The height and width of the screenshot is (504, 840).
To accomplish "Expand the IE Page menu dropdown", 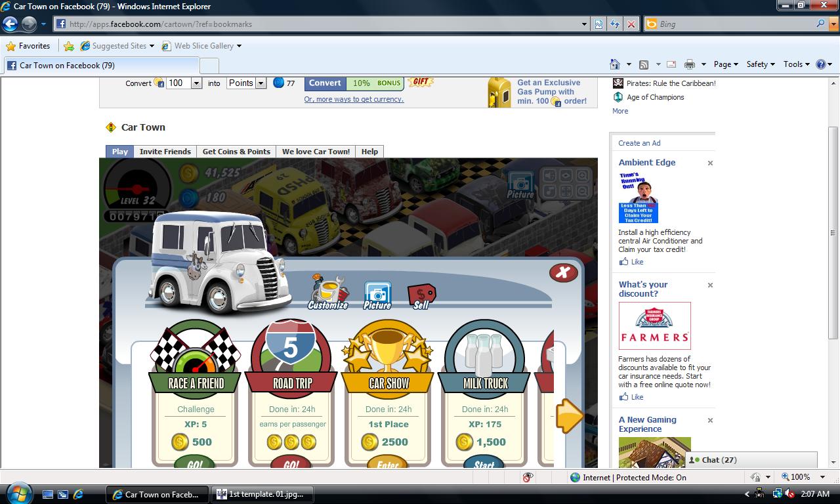I will [x=726, y=64].
